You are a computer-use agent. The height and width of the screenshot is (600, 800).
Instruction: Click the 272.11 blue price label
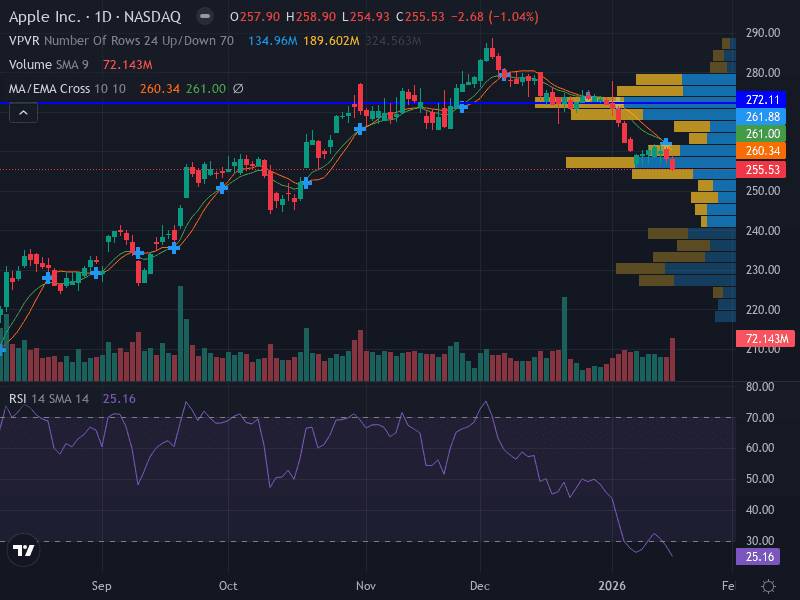[762, 99]
